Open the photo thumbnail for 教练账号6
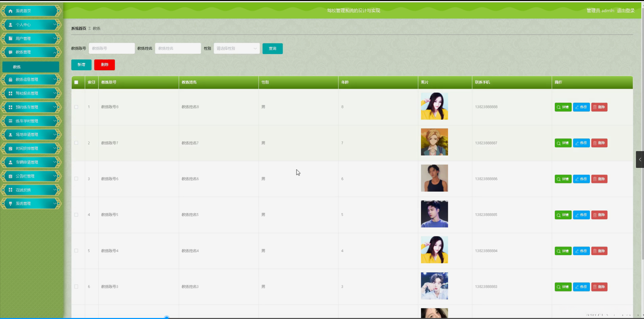This screenshot has height=319, width=644. pos(434,178)
